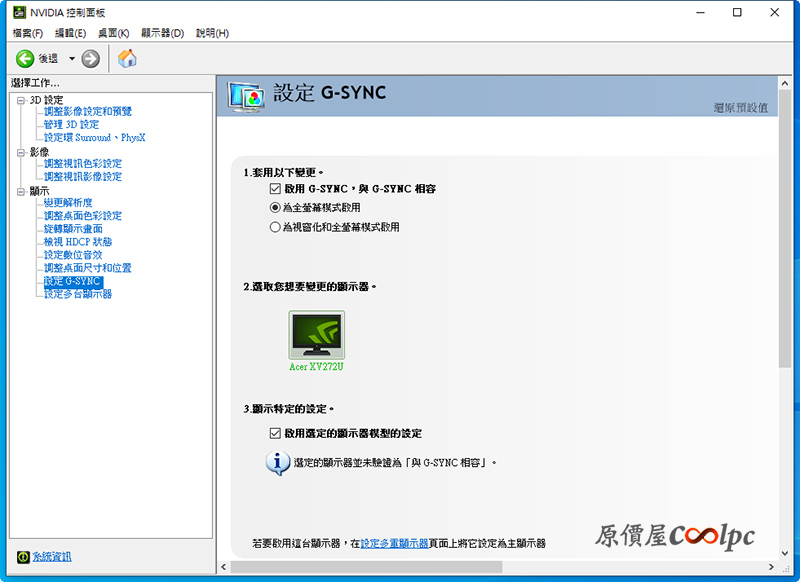
Task: Open 管理 3D 設定 in the tree
Action: click(x=71, y=124)
